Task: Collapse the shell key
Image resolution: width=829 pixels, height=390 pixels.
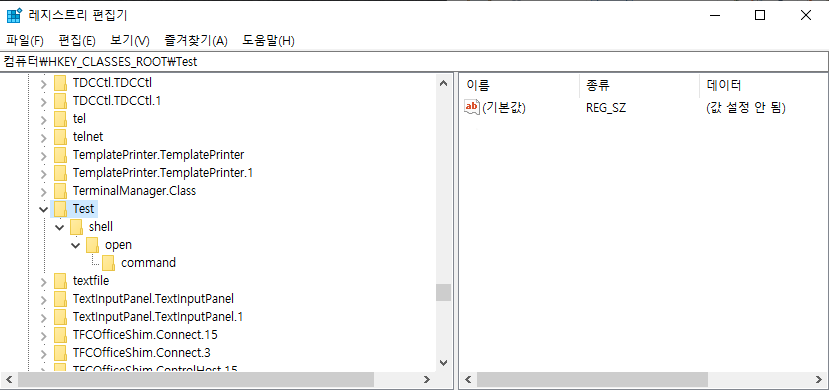Action: 59,227
